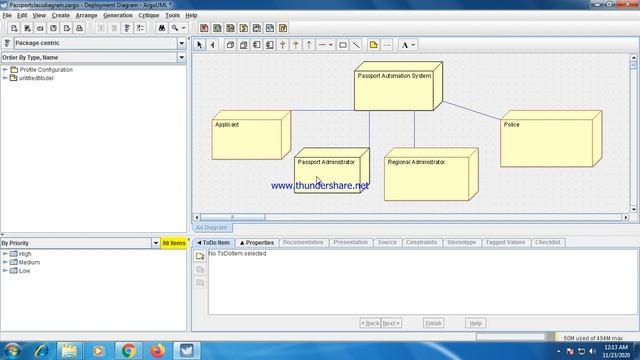
Task: Create a new Sequence diagram
Action: pos(230,28)
